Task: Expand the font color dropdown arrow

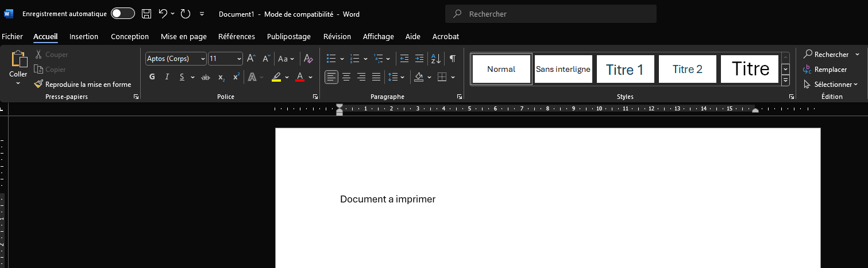Action: click(310, 77)
